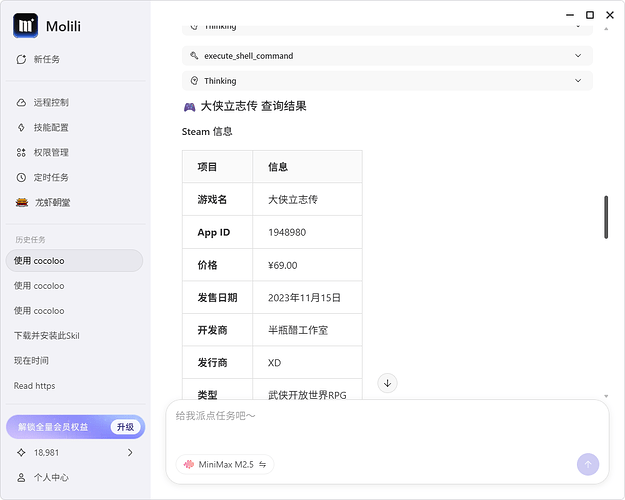Click the wrench icon on execute_shell_command
625x500 pixels.
[x=194, y=56]
